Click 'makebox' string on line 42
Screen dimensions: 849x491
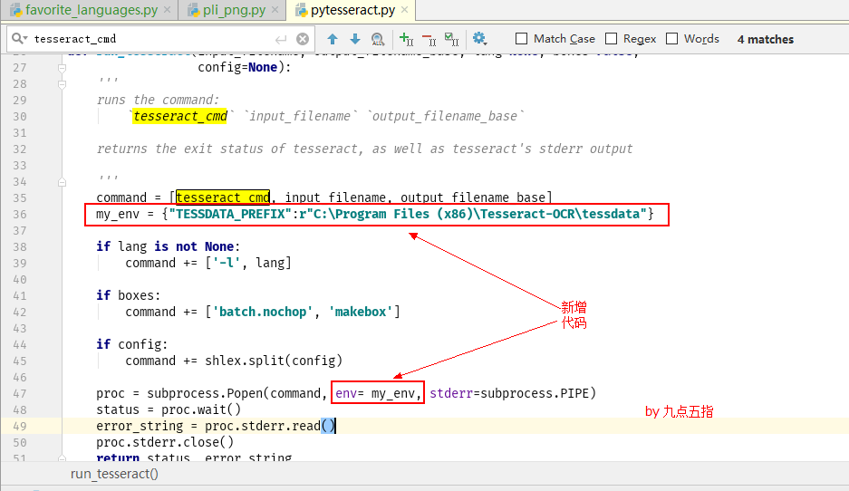pos(360,312)
